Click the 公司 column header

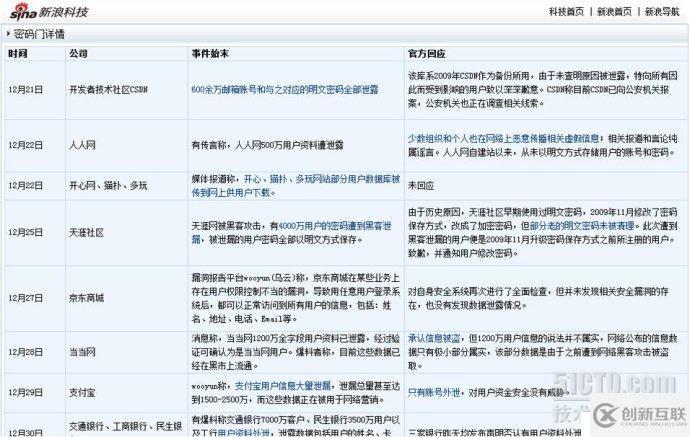[x=78, y=54]
